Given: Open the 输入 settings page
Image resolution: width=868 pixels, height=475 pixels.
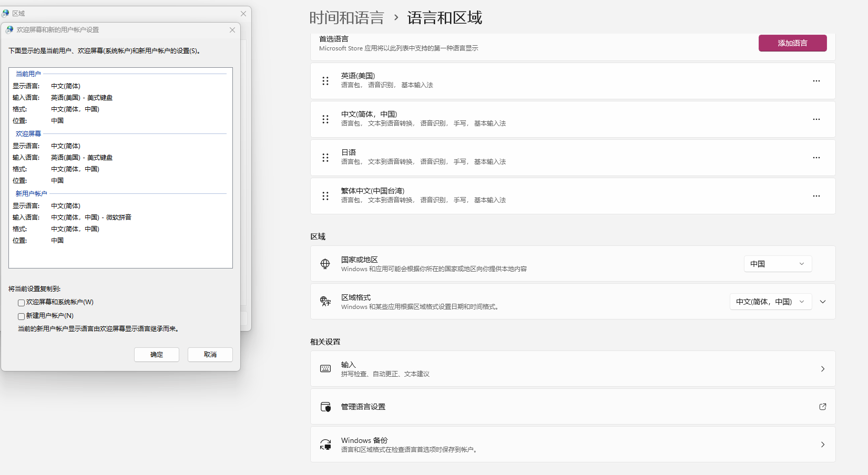Looking at the screenshot, I should 573,368.
